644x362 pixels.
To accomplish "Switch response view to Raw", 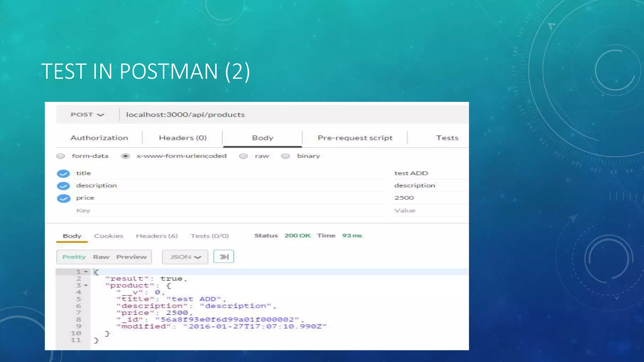I will click(x=101, y=257).
